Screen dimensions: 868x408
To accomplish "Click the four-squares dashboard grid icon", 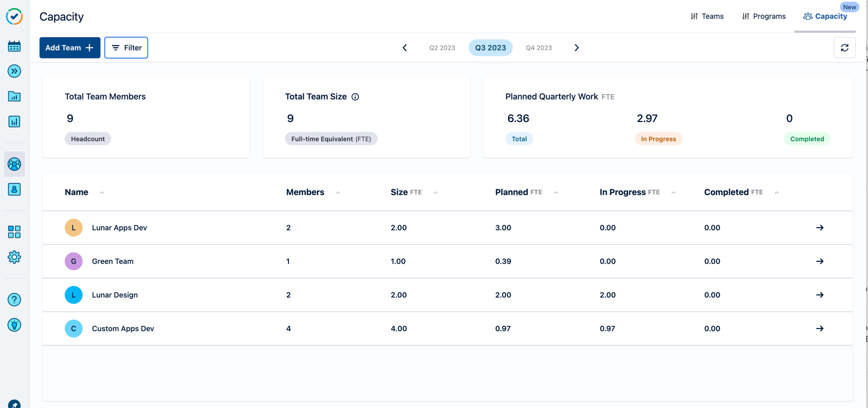I will (14, 232).
